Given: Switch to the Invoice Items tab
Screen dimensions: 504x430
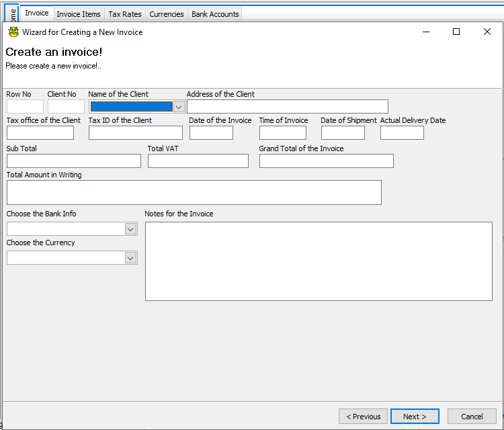Looking at the screenshot, I should (x=79, y=14).
